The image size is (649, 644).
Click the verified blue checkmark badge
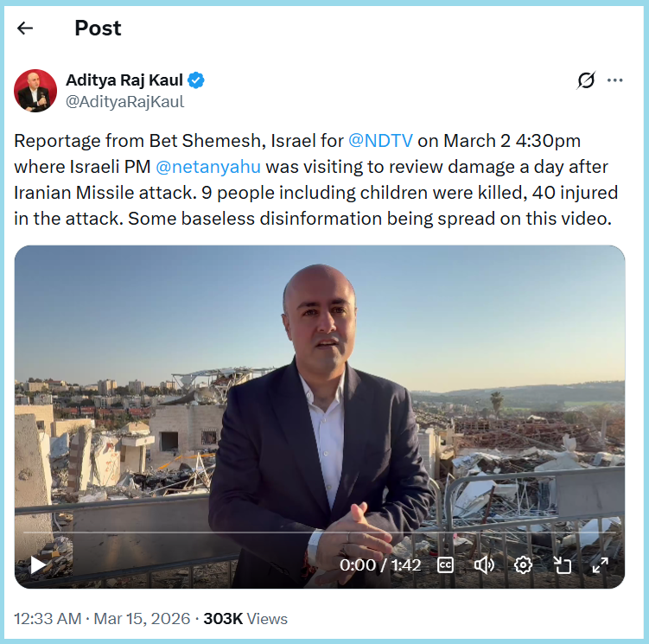[x=198, y=80]
